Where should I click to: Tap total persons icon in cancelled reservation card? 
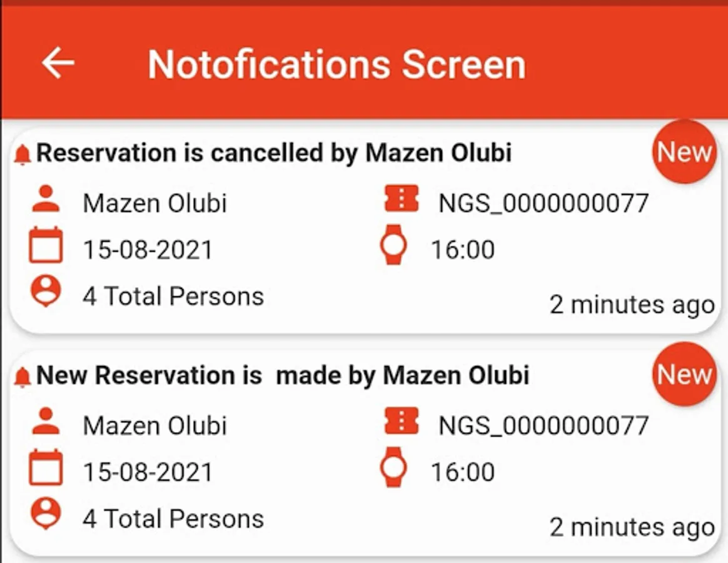(x=46, y=292)
